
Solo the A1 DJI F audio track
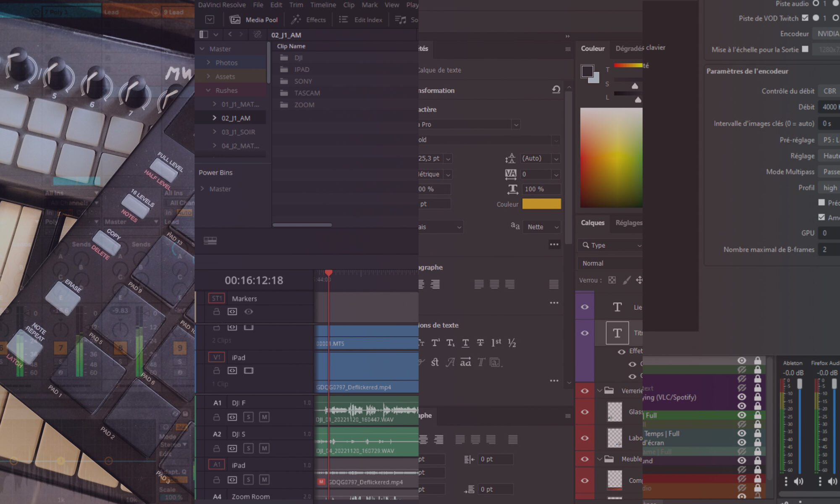pyautogui.click(x=248, y=417)
